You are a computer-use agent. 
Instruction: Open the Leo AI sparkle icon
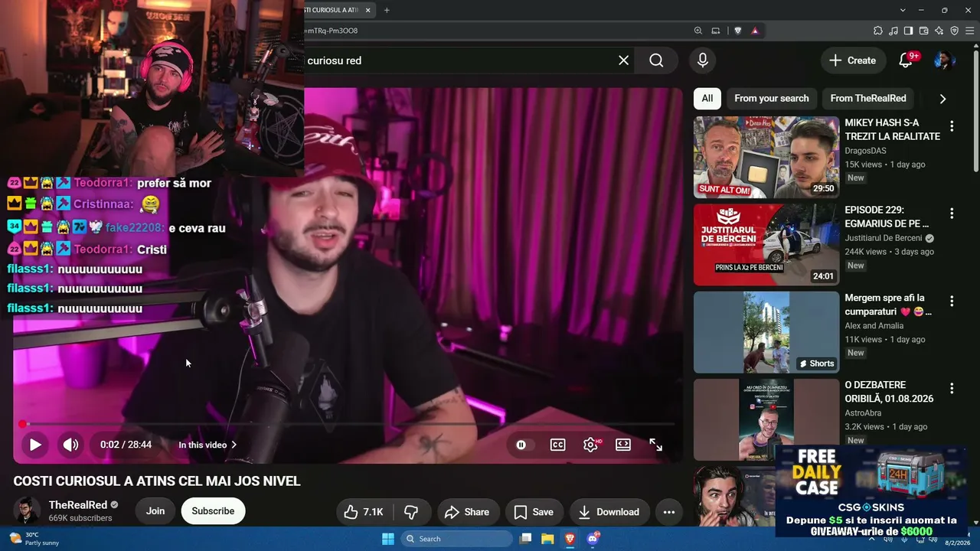[x=939, y=31]
